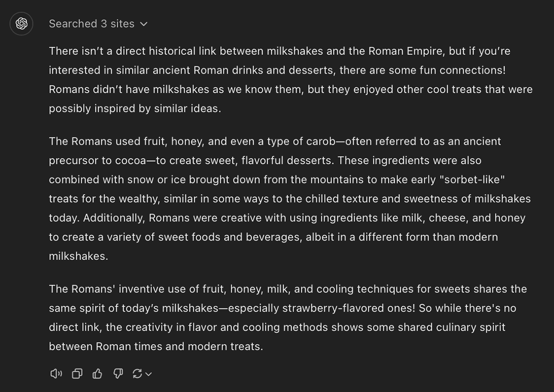Viewport: 554px width, 392px height.
Task: Mark the response with thumbs down
Action: pos(118,374)
